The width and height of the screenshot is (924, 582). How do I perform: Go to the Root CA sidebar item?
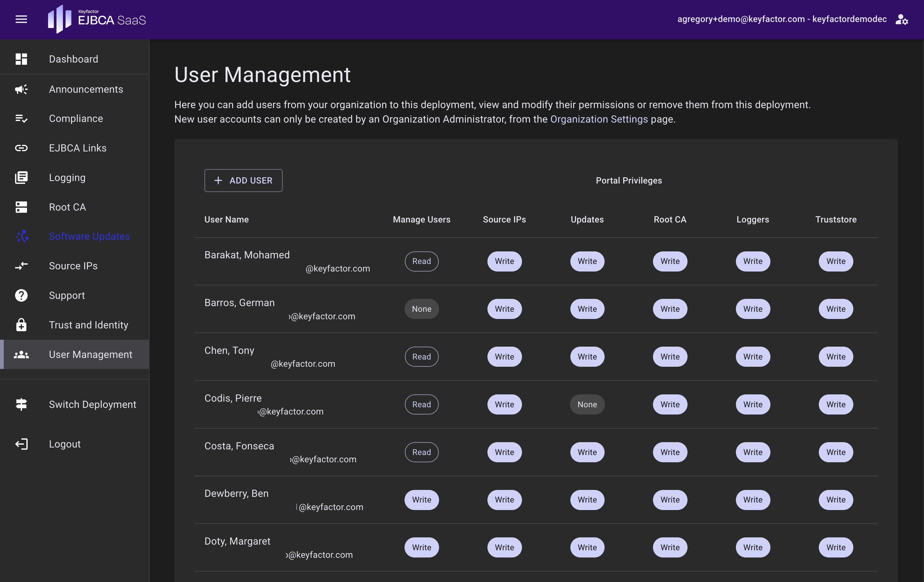(67, 207)
